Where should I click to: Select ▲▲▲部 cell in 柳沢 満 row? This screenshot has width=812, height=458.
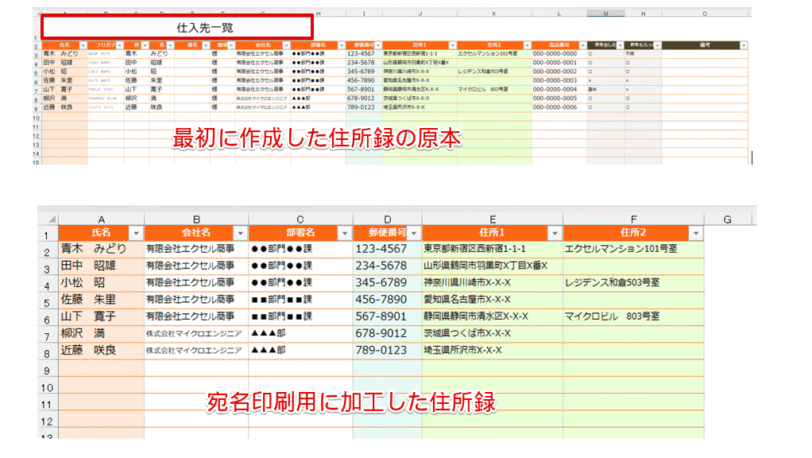(x=300, y=334)
